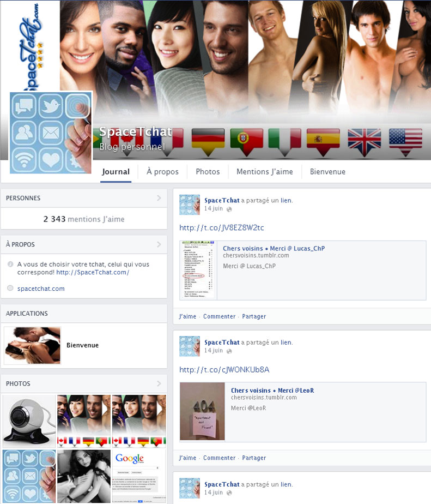Click the info icon in À propos
Viewport: 431px width, 504px height.
click(10, 264)
